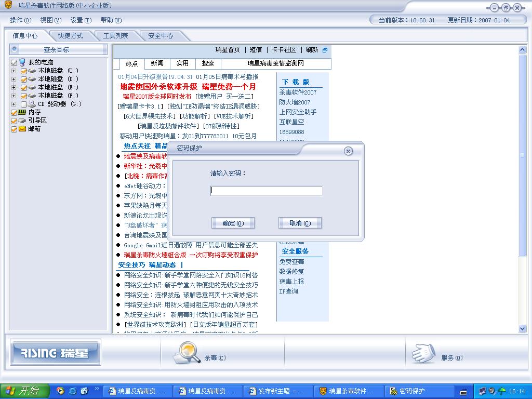Screen dimensions: 532x399
Task: Select the 新闻 tab in news panel
Action: (157, 63)
